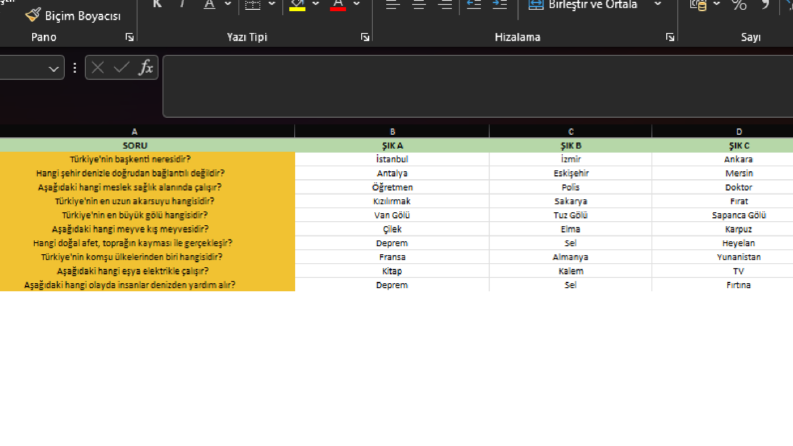Increase indent of cell content
This screenshot has width=793, height=446.
pyautogui.click(x=500, y=5)
